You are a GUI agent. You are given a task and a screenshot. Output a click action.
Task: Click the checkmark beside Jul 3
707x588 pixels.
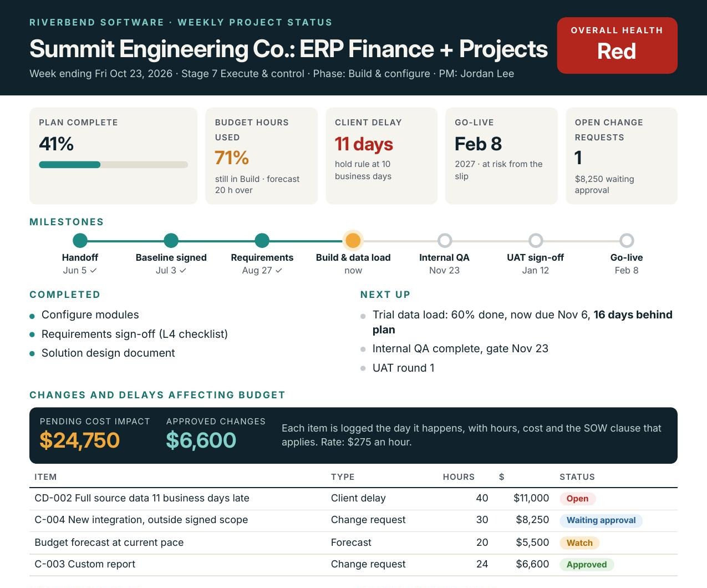[183, 271]
